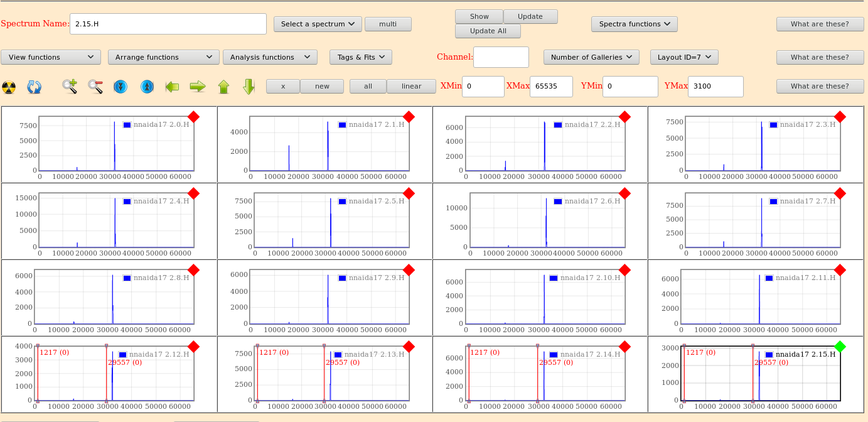This screenshot has height=422, width=868.
Task: Open the View functions menu
Action: pos(51,57)
